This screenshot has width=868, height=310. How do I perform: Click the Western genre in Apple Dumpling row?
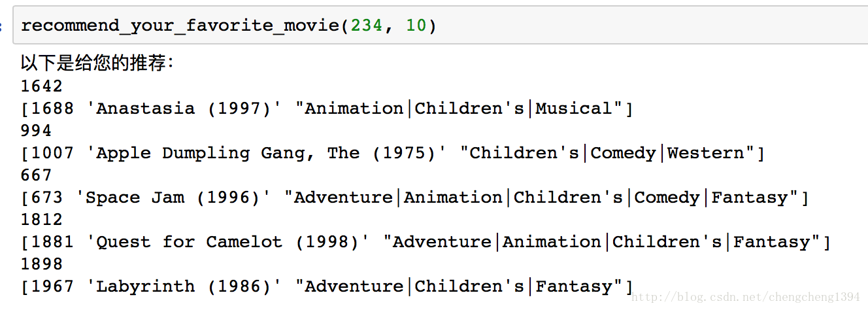[706, 153]
